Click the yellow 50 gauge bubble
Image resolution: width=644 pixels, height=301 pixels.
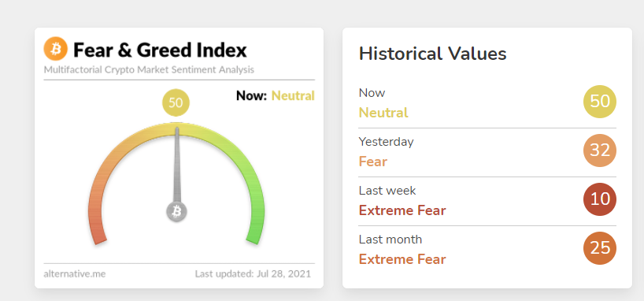point(176,102)
